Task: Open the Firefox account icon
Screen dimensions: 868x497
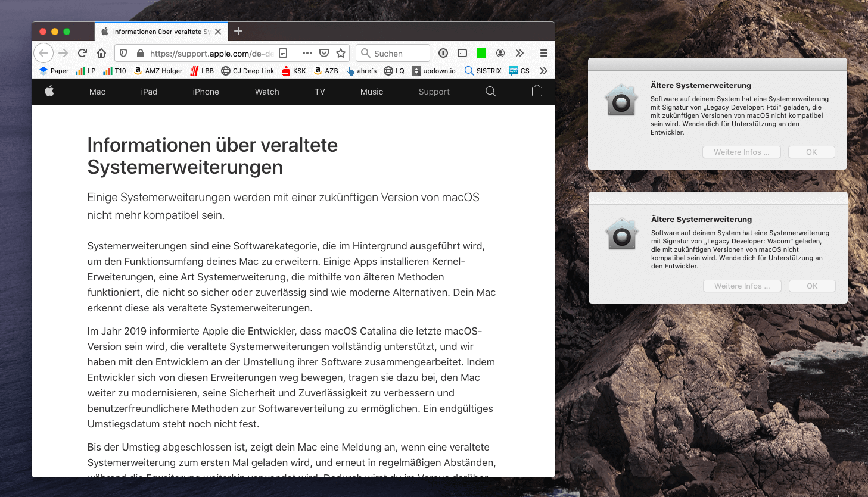Action: pyautogui.click(x=500, y=53)
